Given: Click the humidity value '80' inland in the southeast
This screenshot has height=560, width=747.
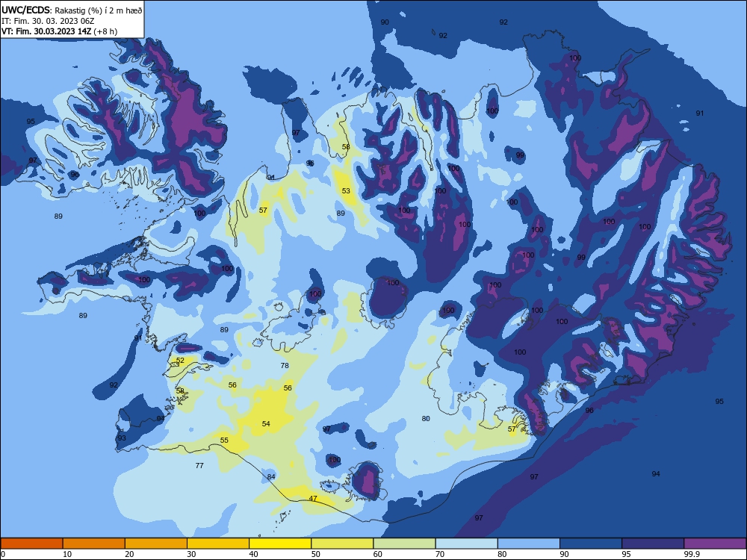Looking at the screenshot, I should [x=426, y=419].
